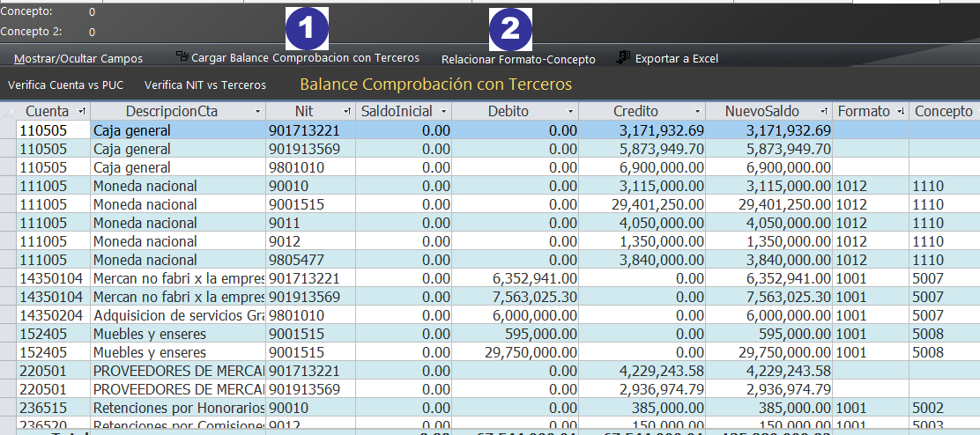Open the Debito column dropdown arrow
The width and height of the screenshot is (980, 435).
click(x=571, y=112)
